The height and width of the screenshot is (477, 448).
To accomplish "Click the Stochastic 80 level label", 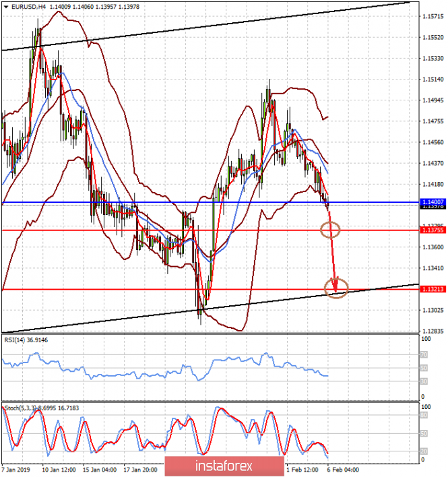I will [x=424, y=416].
